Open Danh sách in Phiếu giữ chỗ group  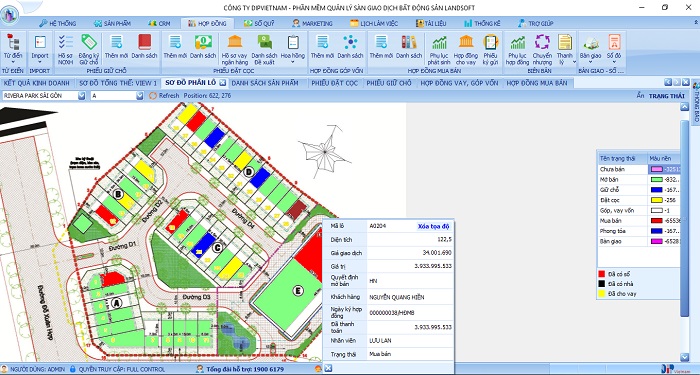(x=145, y=46)
